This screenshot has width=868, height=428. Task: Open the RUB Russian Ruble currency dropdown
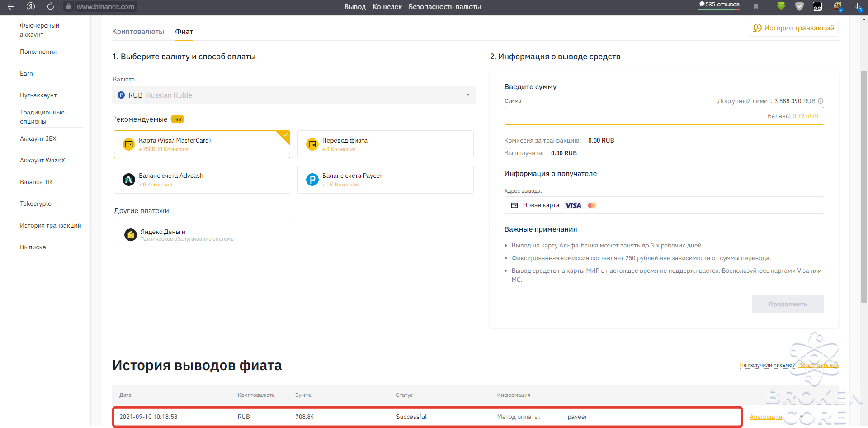(294, 95)
